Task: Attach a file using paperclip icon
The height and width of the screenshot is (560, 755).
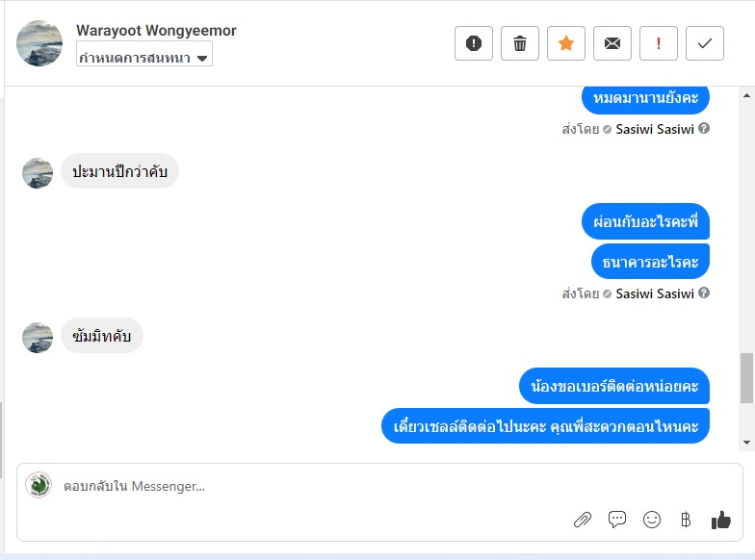Action: pyautogui.click(x=582, y=520)
